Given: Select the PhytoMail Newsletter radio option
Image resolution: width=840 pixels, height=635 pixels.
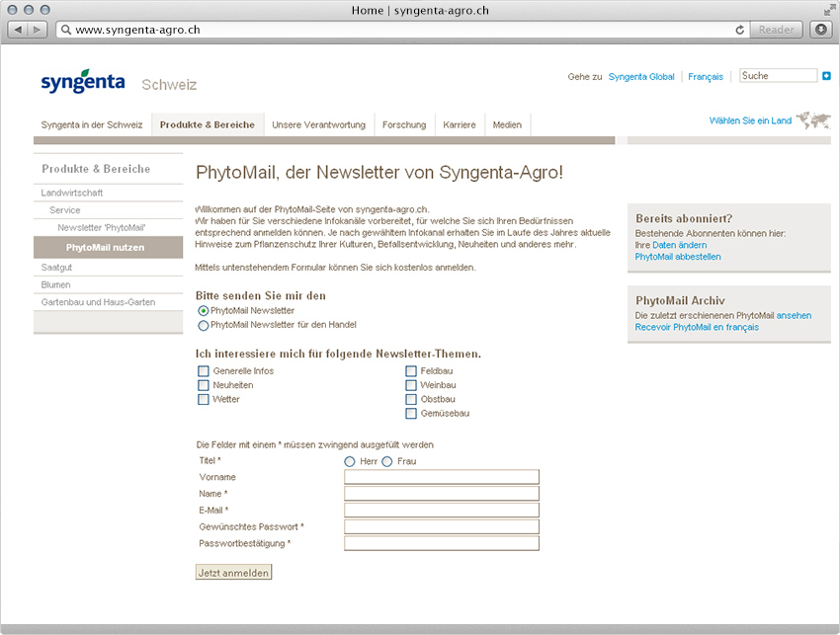Looking at the screenshot, I should point(203,310).
